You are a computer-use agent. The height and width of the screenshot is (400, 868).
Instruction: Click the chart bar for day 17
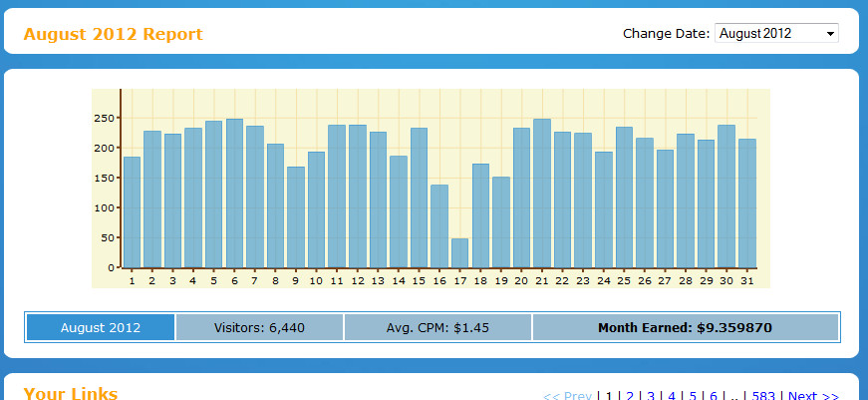459,253
